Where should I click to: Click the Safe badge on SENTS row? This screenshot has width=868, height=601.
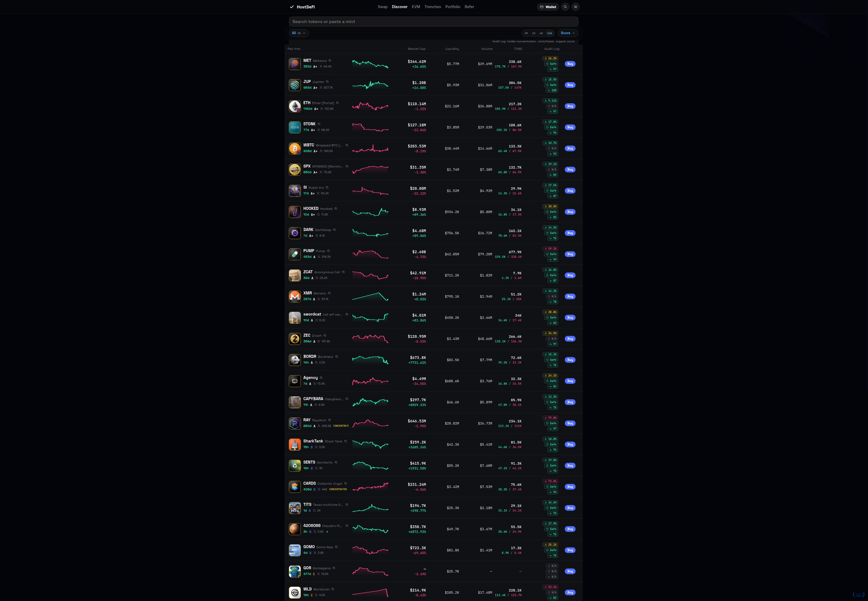click(x=551, y=466)
